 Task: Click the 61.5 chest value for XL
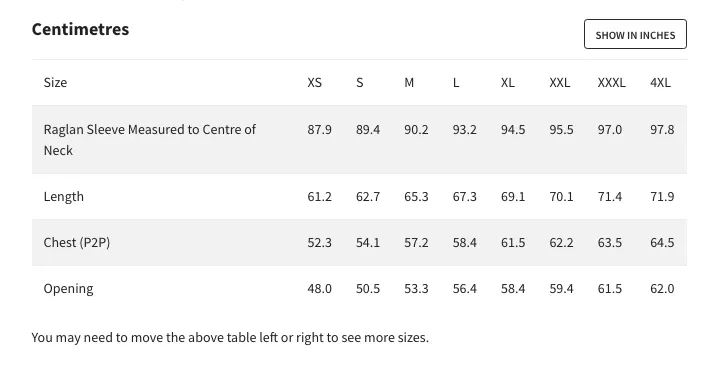click(x=513, y=242)
